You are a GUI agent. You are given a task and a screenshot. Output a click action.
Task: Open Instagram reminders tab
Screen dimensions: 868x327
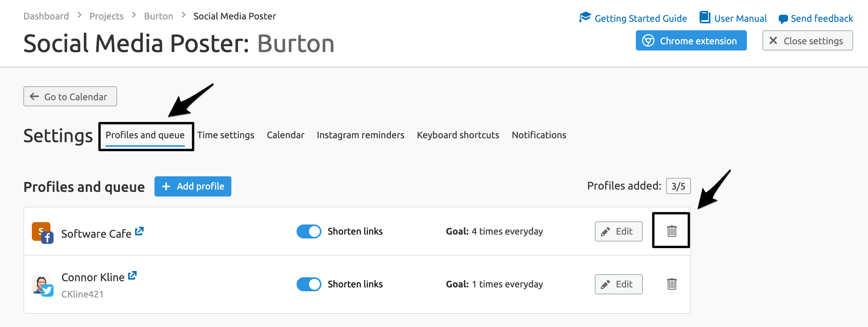360,135
